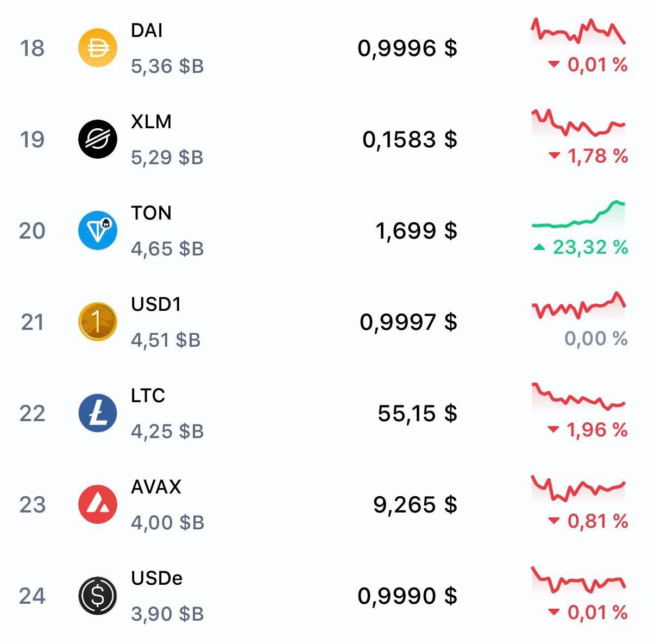View the TON green price chart
655x644 pixels.
pos(578,214)
